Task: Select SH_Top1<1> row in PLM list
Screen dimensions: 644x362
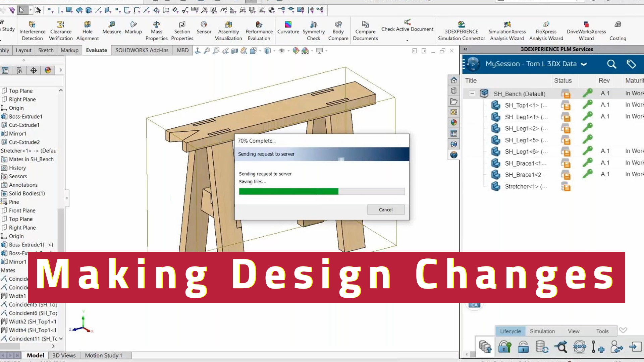Action: point(526,105)
